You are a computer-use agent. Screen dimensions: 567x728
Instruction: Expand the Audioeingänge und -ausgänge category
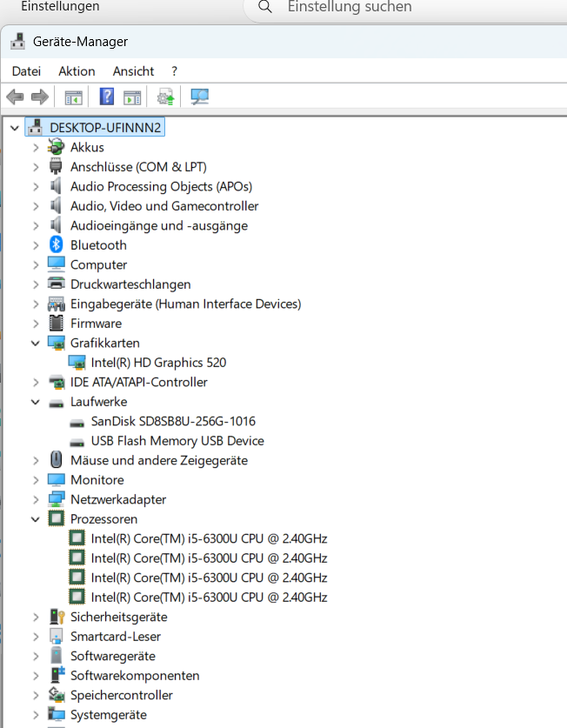(36, 225)
